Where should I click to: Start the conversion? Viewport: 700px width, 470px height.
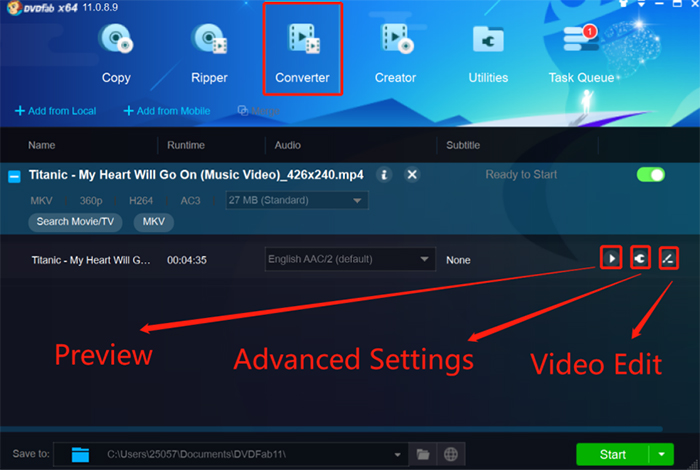(x=612, y=454)
